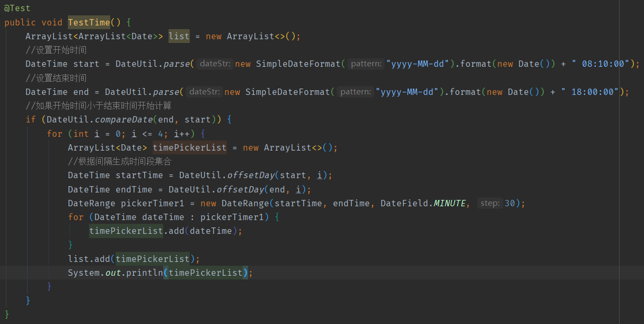This screenshot has width=644, height=324.
Task: Click dateTime argument in timePickerList.add call
Action: click(x=211, y=231)
